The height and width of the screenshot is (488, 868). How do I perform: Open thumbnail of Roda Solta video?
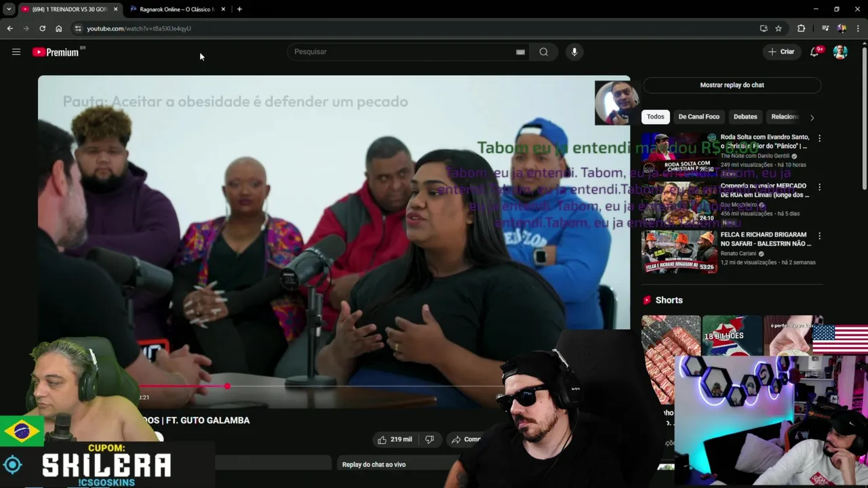tap(679, 154)
